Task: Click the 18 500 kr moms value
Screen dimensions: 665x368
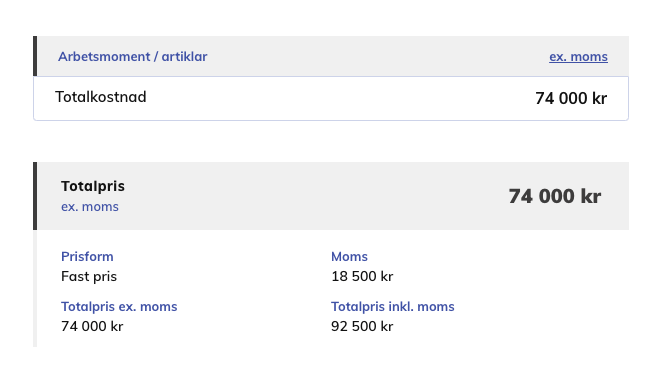Action: pos(362,276)
